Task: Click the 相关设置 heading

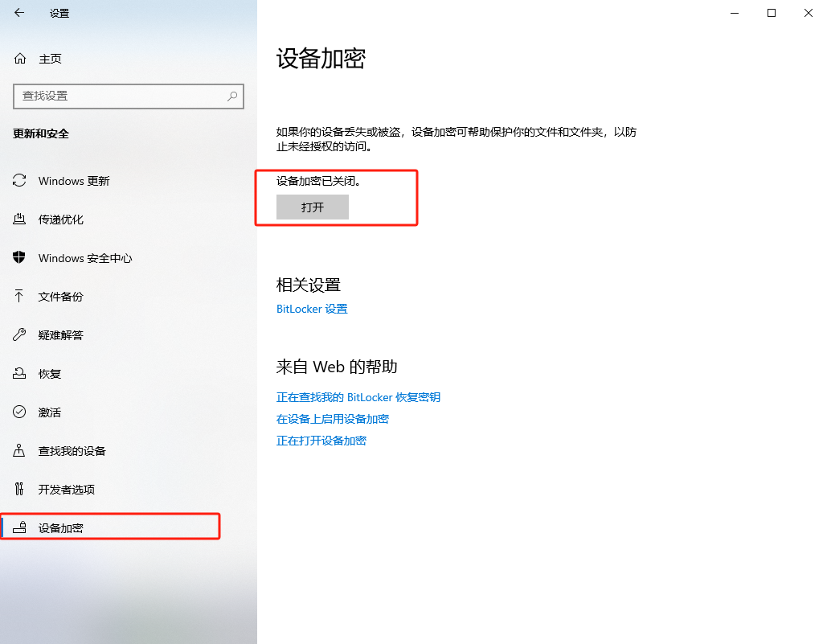Action: [309, 285]
